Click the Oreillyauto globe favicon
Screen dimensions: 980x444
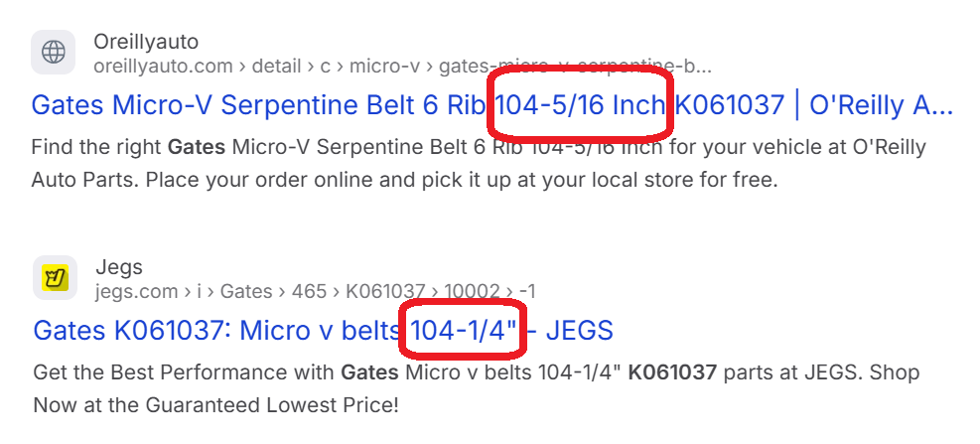pos(54,52)
